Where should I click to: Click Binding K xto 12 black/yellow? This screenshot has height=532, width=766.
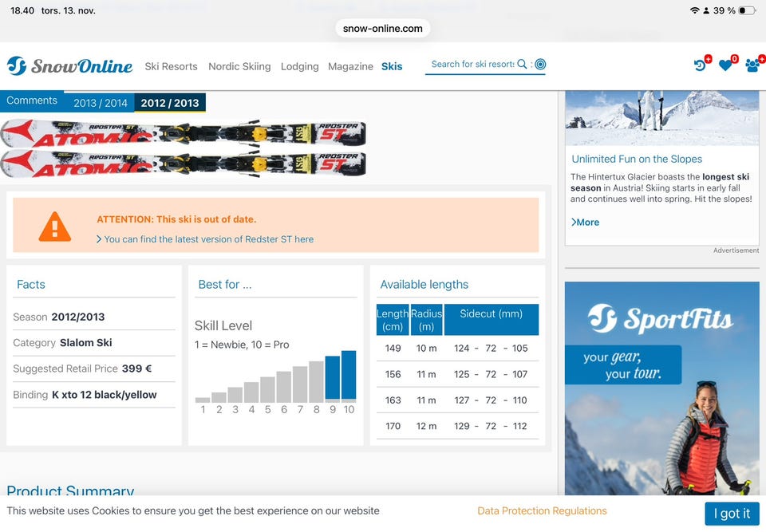click(85, 395)
